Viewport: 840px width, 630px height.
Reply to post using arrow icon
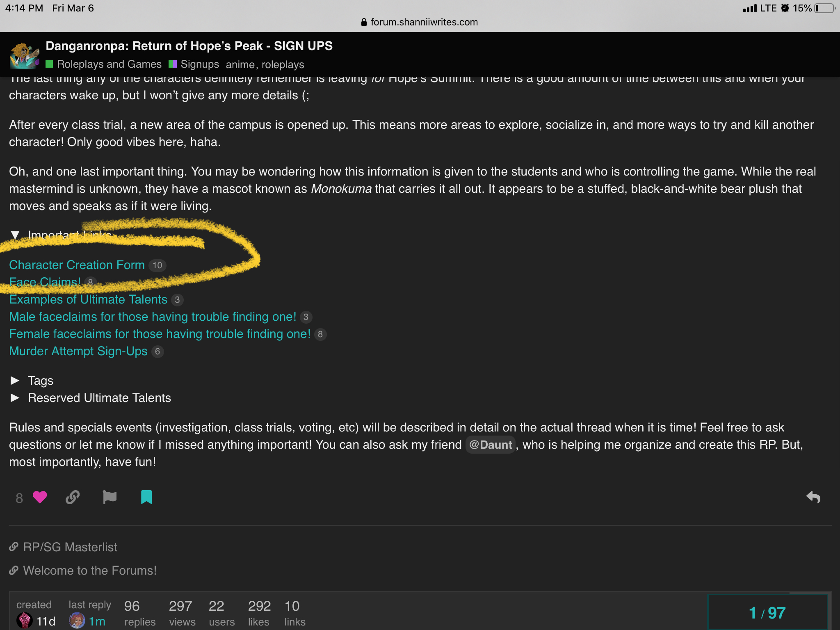pyautogui.click(x=813, y=498)
